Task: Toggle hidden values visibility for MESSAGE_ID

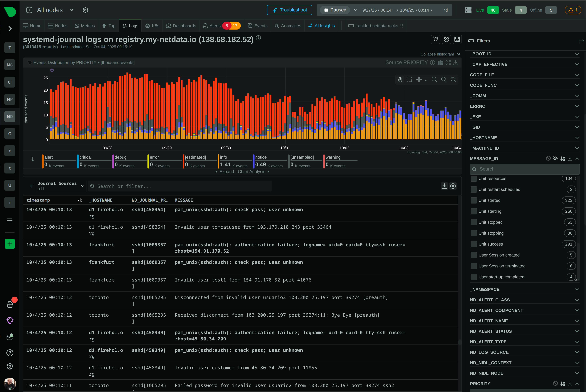Action: coord(556,158)
